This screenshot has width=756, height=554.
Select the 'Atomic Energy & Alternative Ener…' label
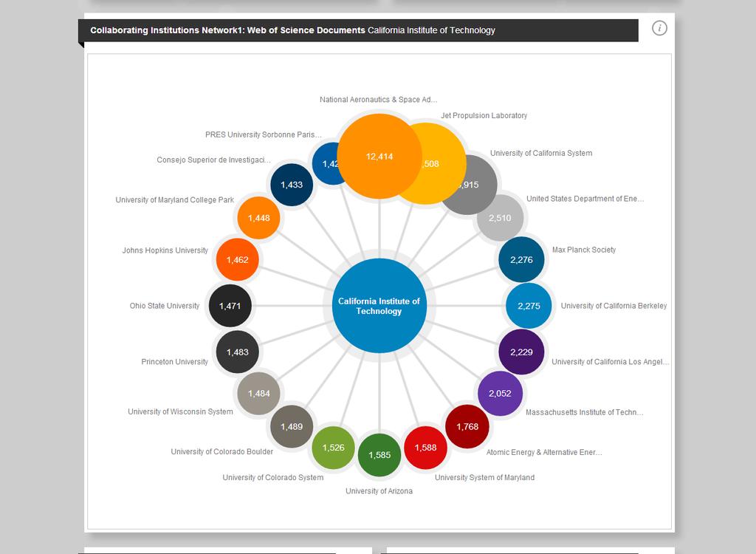tap(544, 452)
